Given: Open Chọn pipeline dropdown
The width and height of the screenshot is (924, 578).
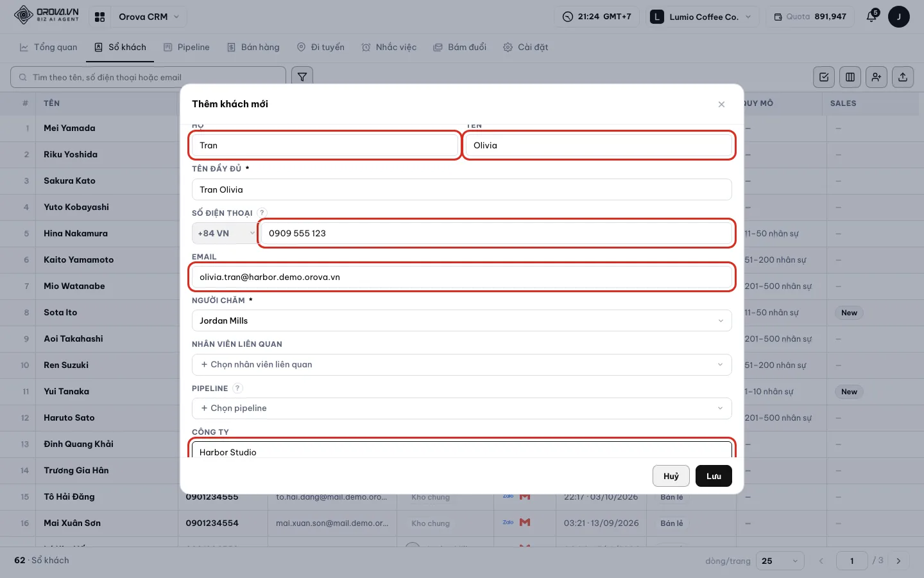Looking at the screenshot, I should pyautogui.click(x=462, y=408).
